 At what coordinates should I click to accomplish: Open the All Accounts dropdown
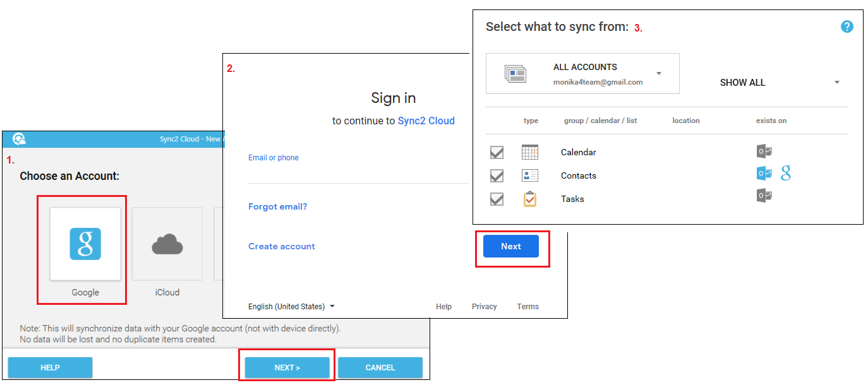click(x=582, y=74)
